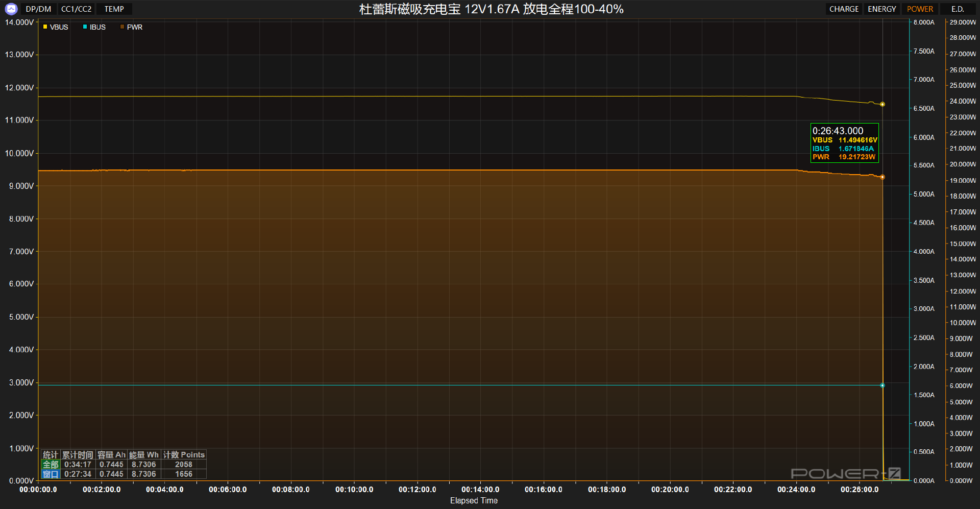
Task: Click the PWR 19.21723W readout
Action: pos(844,157)
